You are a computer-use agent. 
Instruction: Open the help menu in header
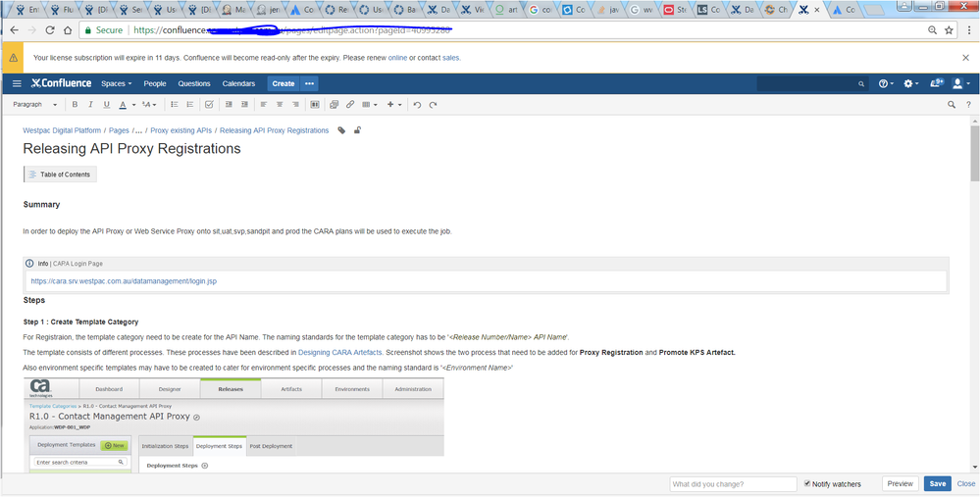pos(886,83)
